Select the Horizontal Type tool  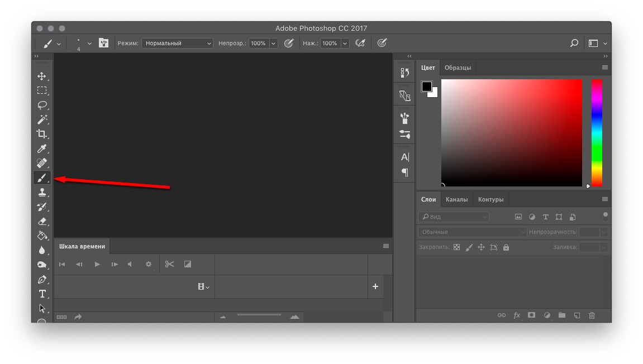[x=42, y=294]
